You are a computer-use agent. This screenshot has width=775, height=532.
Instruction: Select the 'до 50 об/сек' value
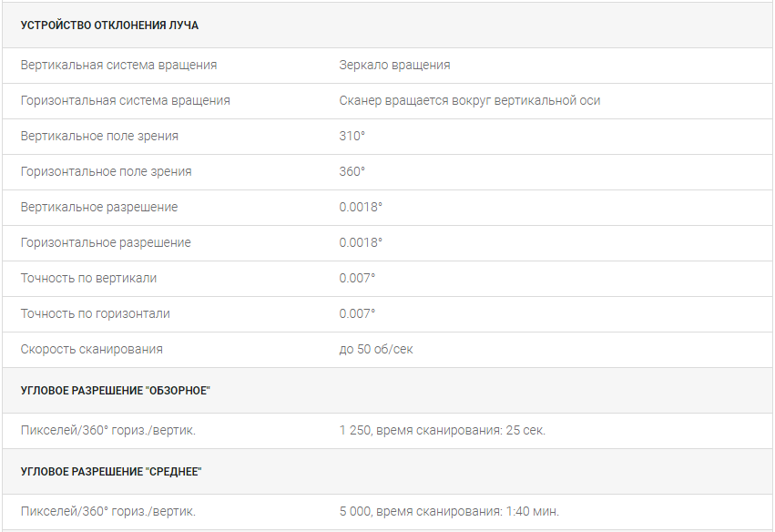point(375,350)
